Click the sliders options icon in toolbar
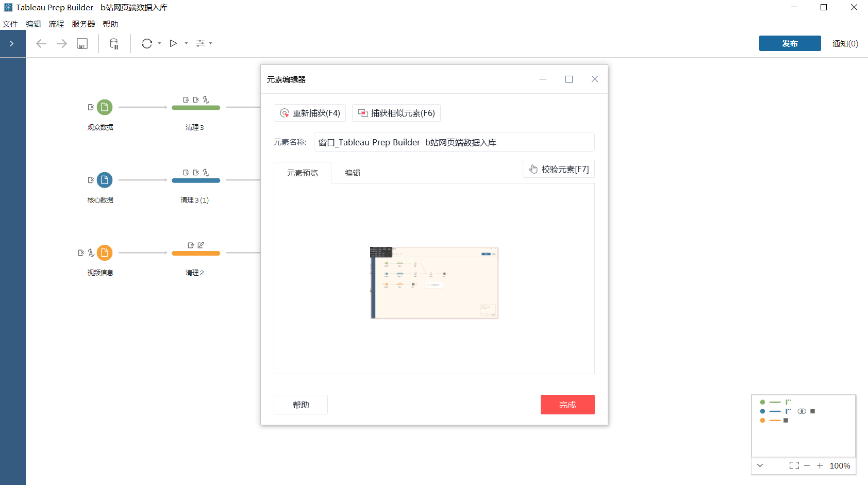The image size is (868, 485). (x=200, y=44)
